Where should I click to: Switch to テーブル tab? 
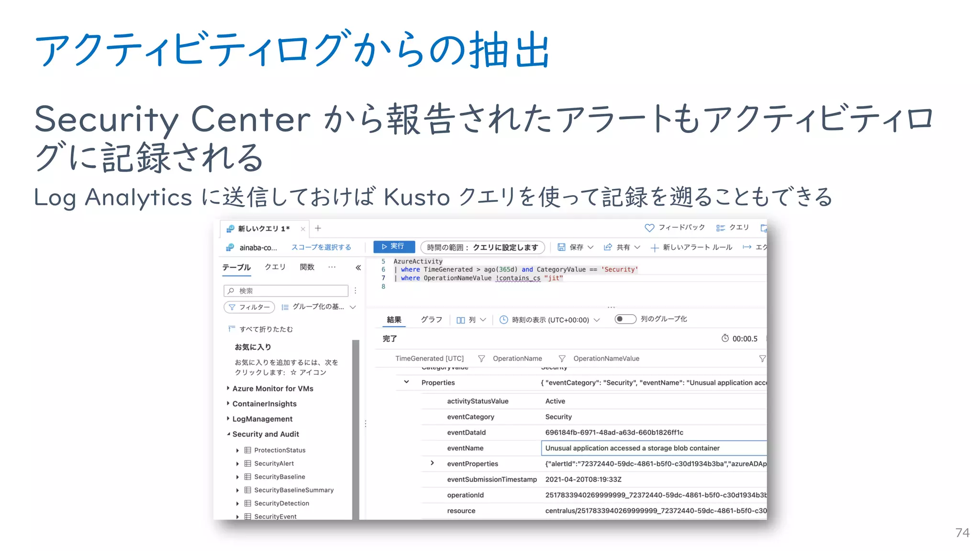click(236, 267)
